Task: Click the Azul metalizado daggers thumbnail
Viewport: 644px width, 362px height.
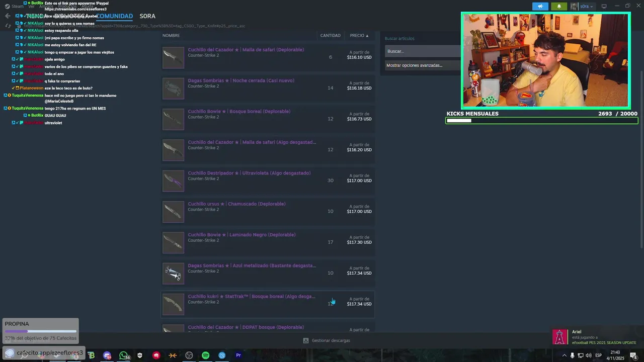Action: pyautogui.click(x=174, y=273)
